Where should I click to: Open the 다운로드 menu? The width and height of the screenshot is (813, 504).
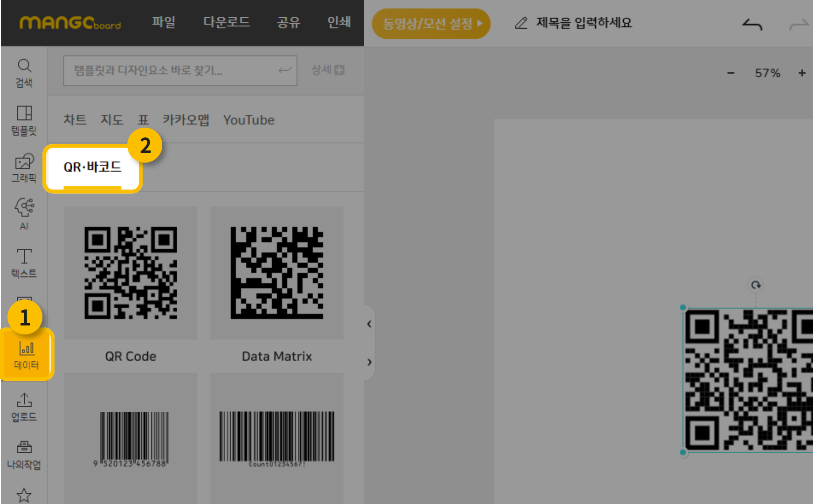tap(227, 22)
